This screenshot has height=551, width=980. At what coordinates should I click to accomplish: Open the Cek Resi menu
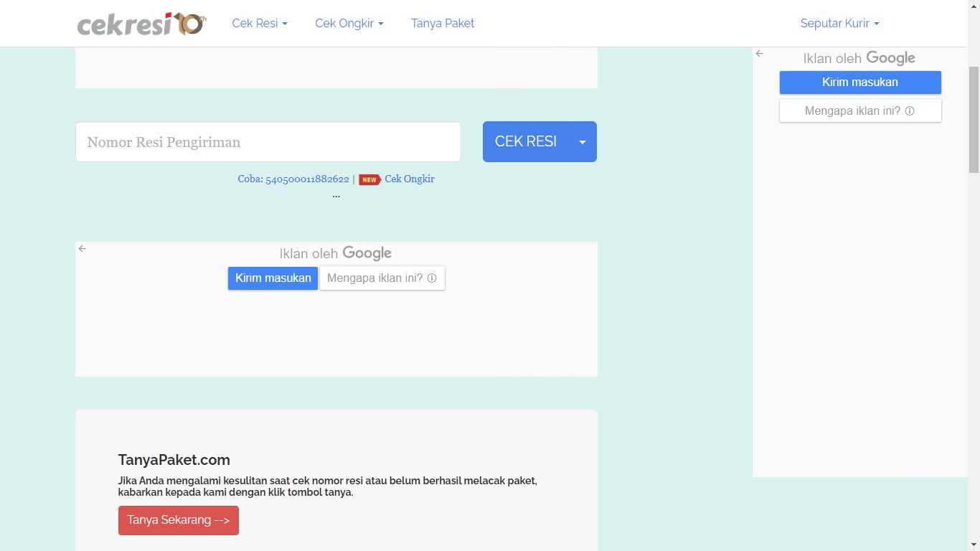[259, 23]
